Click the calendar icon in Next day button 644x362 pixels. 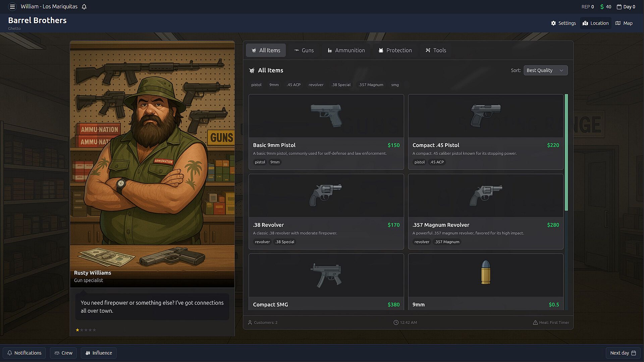tap(634, 353)
